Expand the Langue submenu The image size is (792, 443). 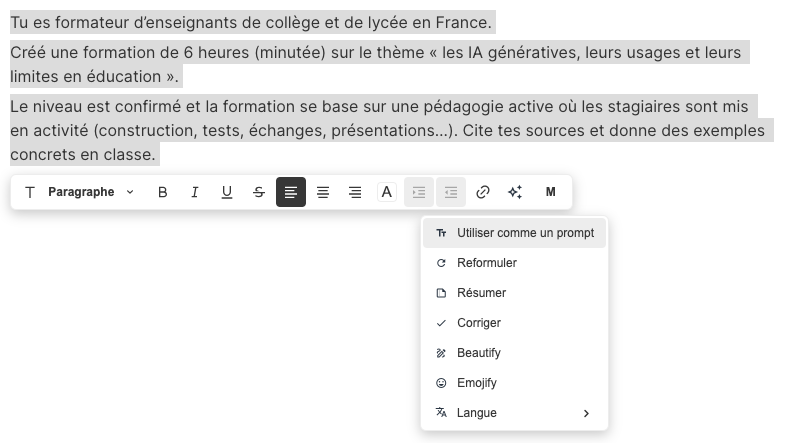point(514,413)
